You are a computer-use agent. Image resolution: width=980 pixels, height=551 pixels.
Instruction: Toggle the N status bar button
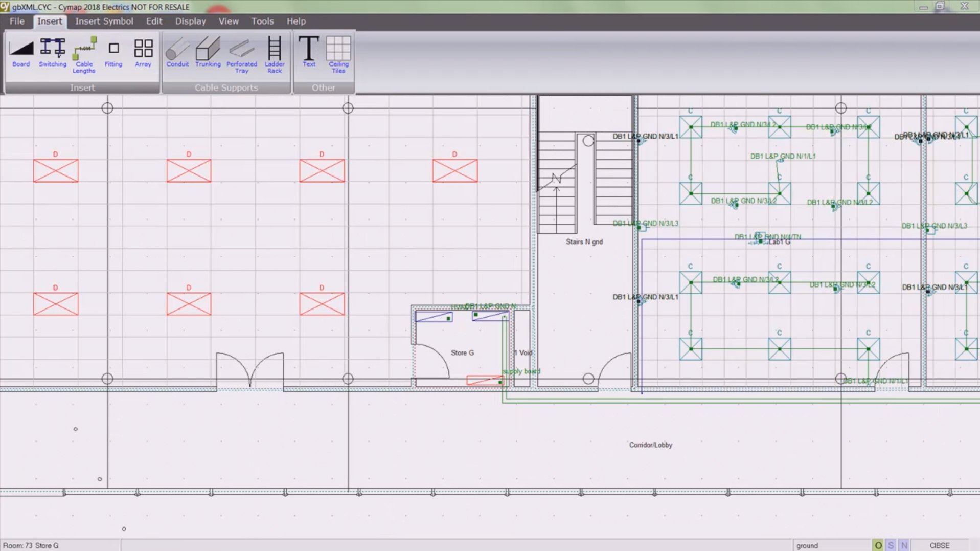pos(904,545)
